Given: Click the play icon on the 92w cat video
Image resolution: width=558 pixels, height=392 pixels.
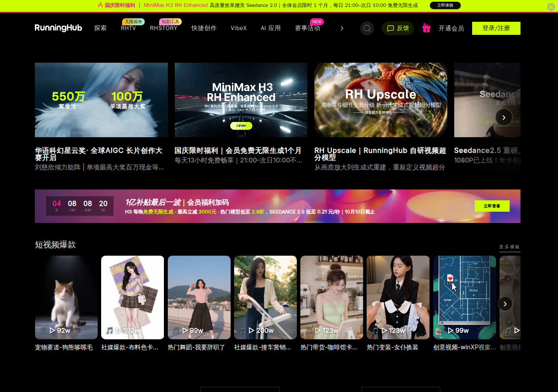Looking at the screenshot, I should pos(52,331).
